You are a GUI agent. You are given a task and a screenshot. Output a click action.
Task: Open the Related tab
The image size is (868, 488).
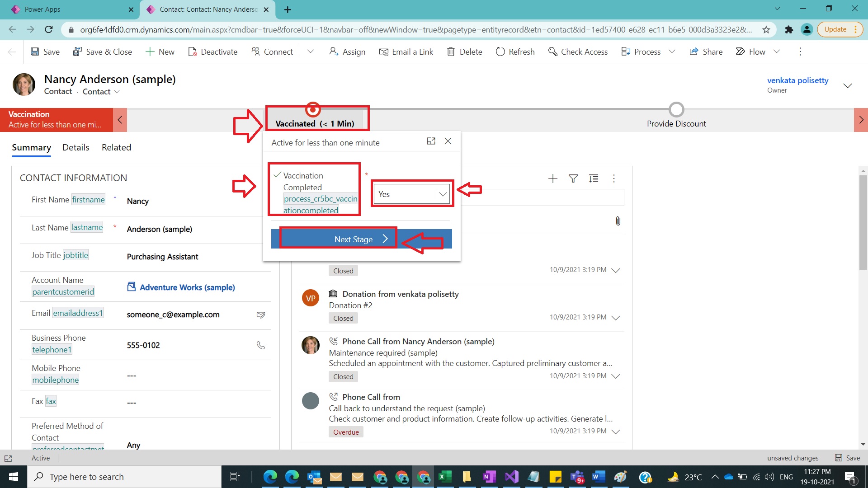[116, 147]
